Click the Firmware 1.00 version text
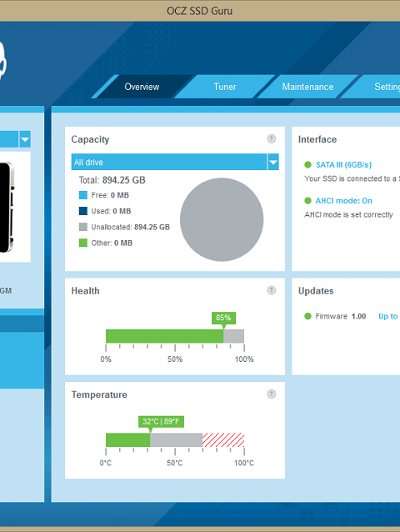Viewport: 400px width, 532px height. [340, 316]
